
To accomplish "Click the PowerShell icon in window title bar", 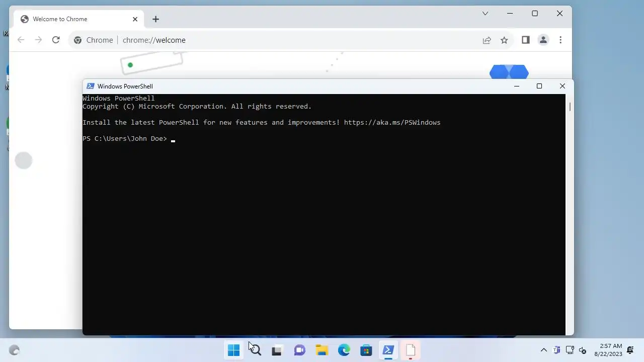I will 90,86.
